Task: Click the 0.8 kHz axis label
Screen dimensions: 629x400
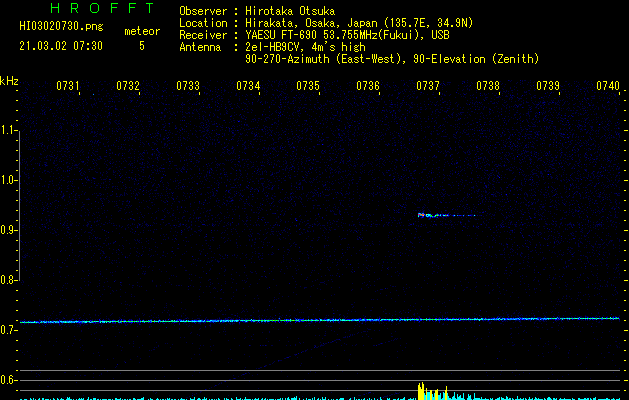Action: 8,280
